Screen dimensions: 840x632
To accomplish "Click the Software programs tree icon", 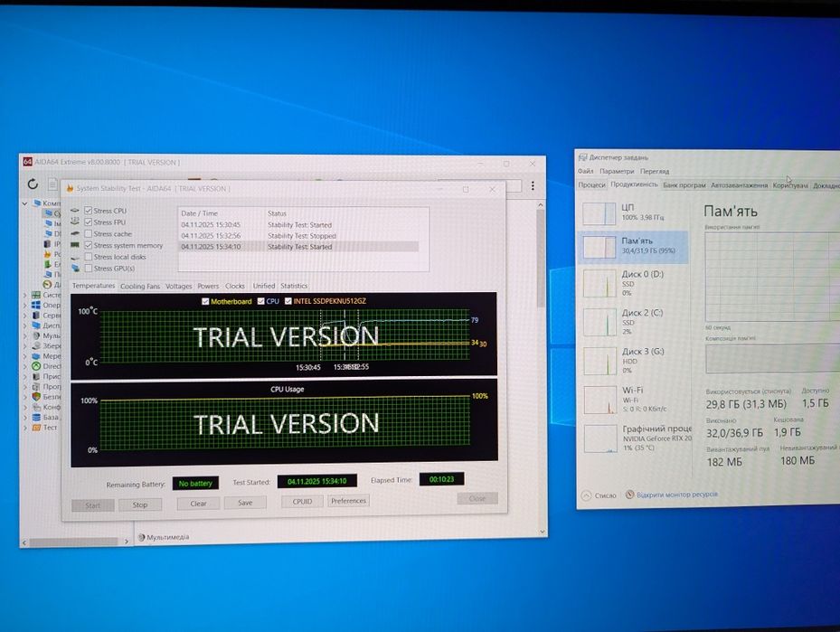I will pos(36,386).
